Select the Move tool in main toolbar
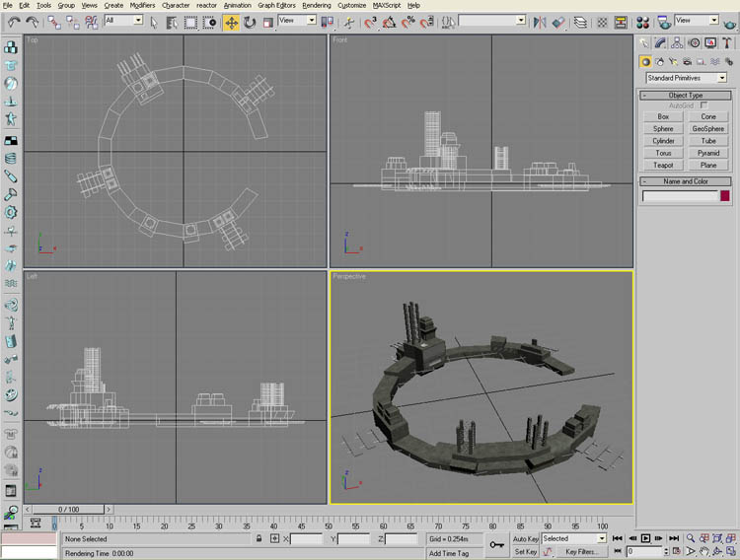The image size is (740, 560). coord(231,21)
